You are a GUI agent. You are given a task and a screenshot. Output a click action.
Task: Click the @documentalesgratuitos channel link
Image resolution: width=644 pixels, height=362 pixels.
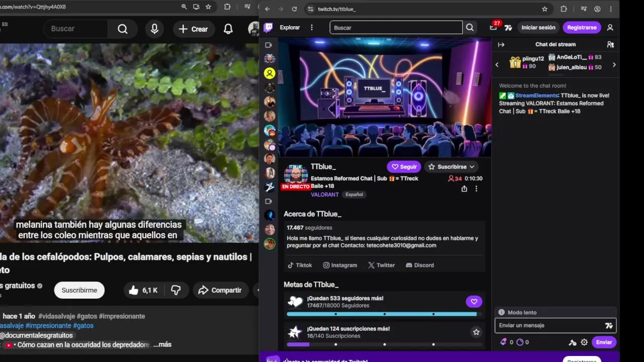pos(36,335)
